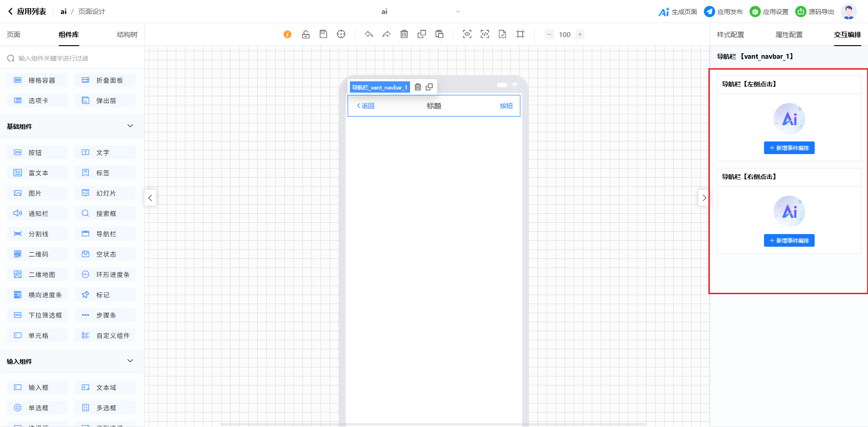The image size is (868, 427).
Task: Click the paste icon in the toolbar
Action: [439, 34]
